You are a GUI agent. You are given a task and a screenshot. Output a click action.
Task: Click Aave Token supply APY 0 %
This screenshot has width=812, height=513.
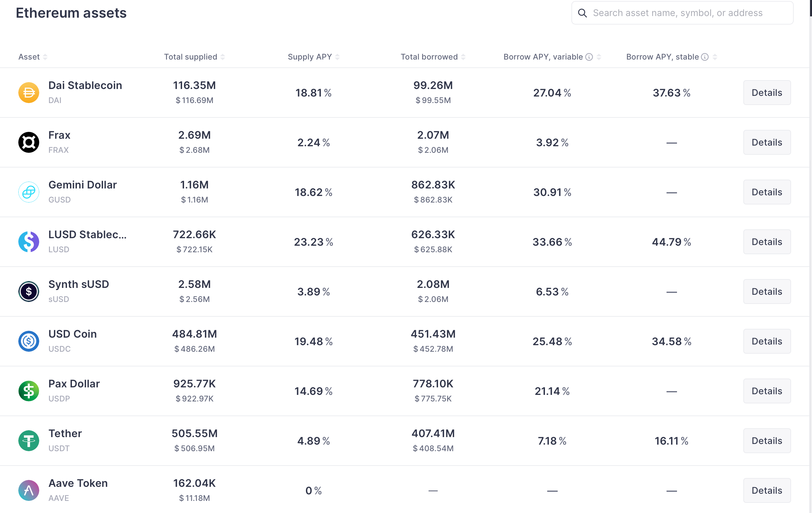pos(313,491)
